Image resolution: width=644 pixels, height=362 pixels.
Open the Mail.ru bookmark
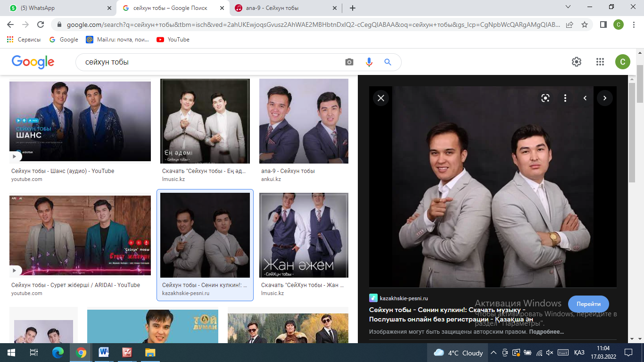click(x=118, y=40)
